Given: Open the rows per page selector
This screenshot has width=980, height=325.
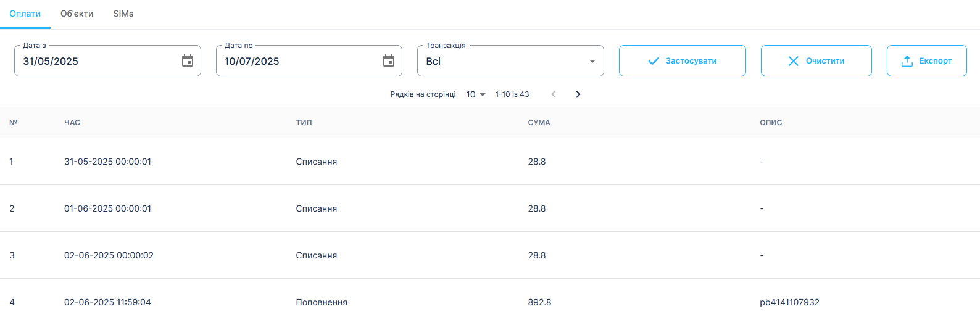Looking at the screenshot, I should point(476,94).
